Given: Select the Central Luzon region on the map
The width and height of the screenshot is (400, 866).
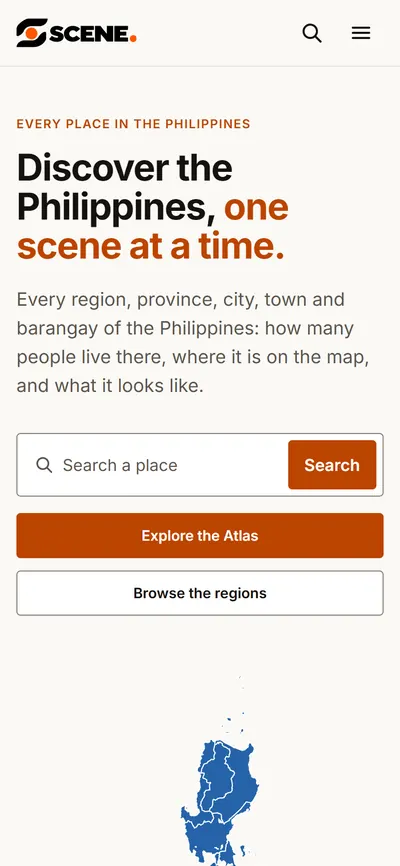Looking at the screenshot, I should click(207, 837).
